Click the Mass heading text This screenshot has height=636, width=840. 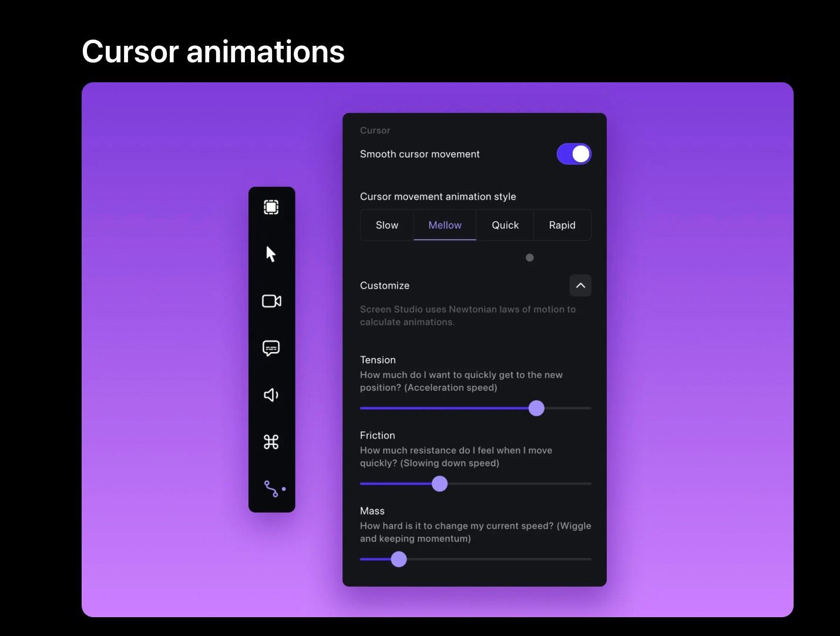pos(372,511)
